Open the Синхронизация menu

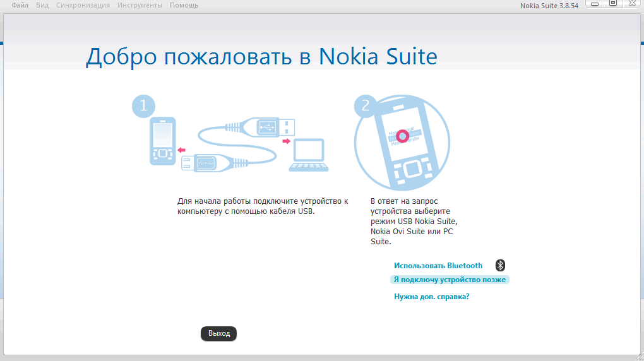point(83,5)
